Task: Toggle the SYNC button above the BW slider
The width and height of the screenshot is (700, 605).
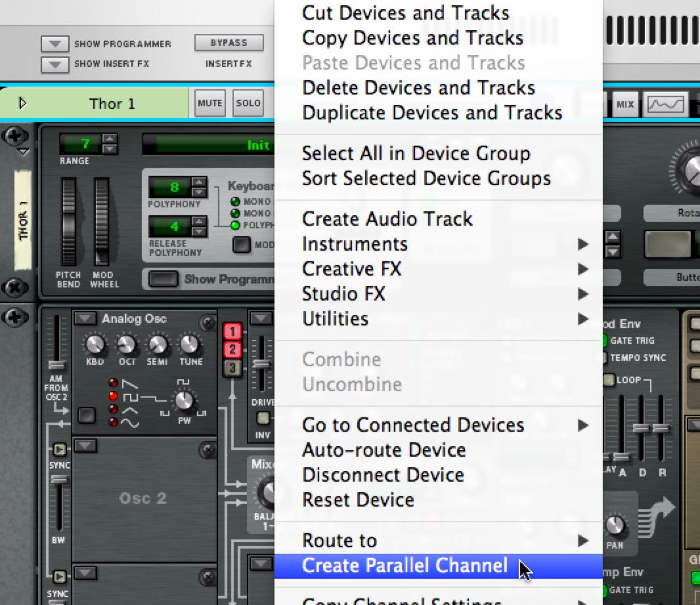Action: click(x=59, y=449)
